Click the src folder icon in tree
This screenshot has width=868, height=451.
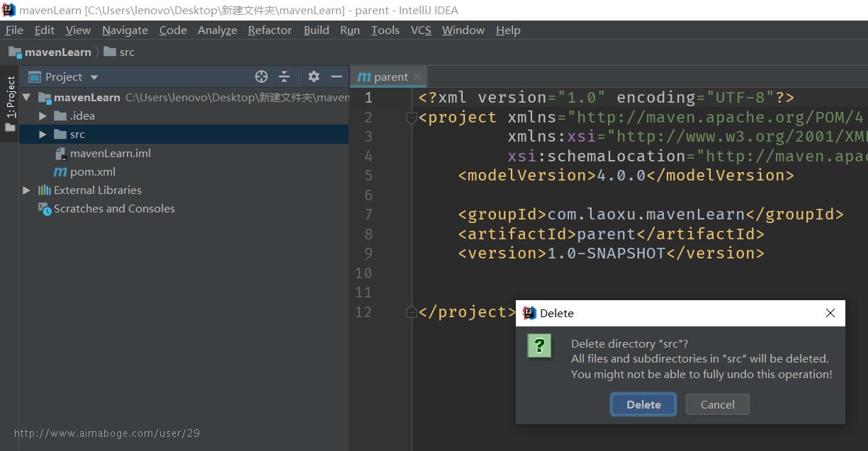point(60,135)
